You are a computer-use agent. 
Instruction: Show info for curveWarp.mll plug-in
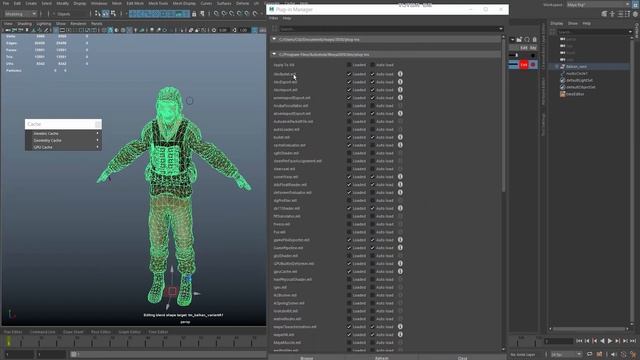coord(400,177)
